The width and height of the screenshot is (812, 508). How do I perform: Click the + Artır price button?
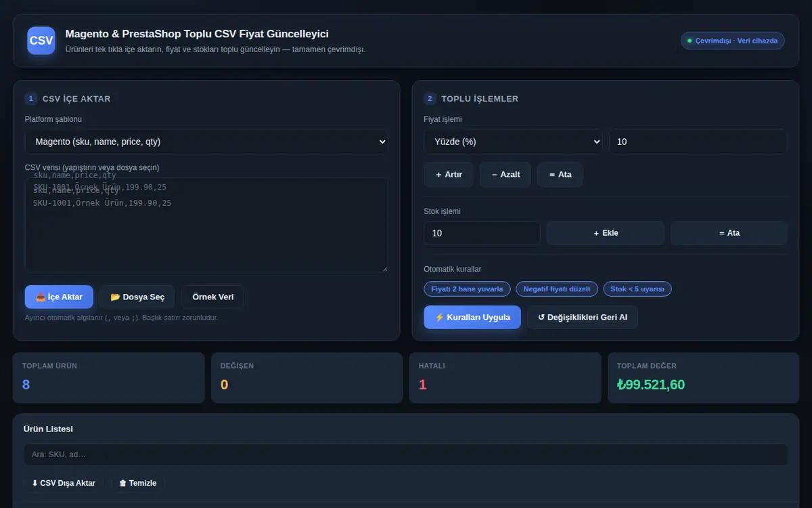tap(449, 175)
